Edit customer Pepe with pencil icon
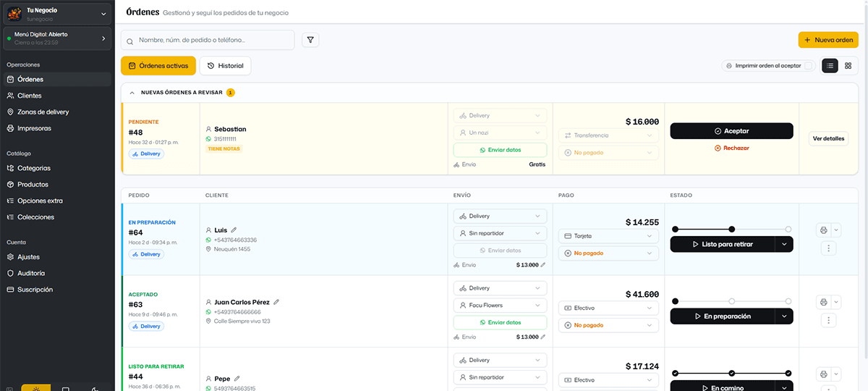Screen dimensions: 868x391 point(237,378)
